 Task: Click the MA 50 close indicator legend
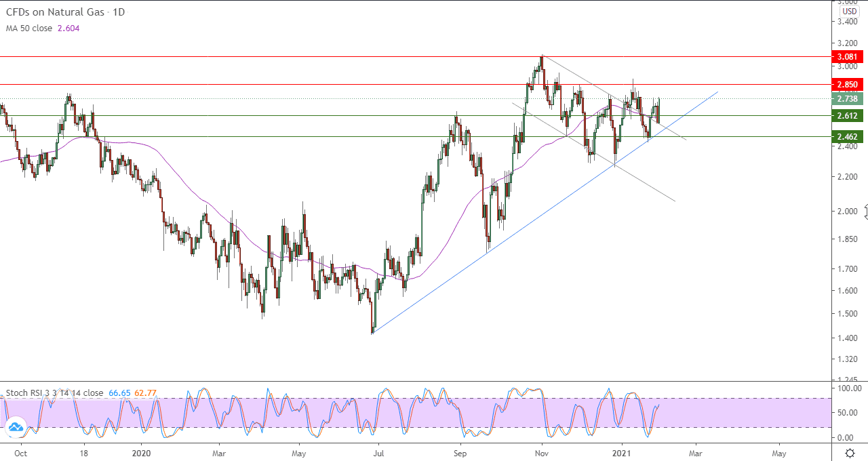coord(29,28)
